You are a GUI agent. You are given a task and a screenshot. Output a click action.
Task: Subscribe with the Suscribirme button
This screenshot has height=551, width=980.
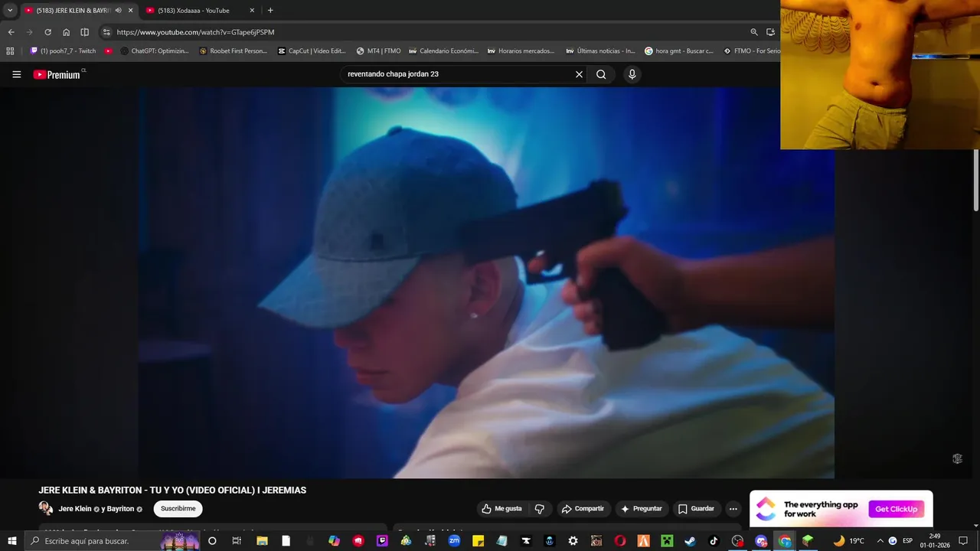tap(178, 509)
